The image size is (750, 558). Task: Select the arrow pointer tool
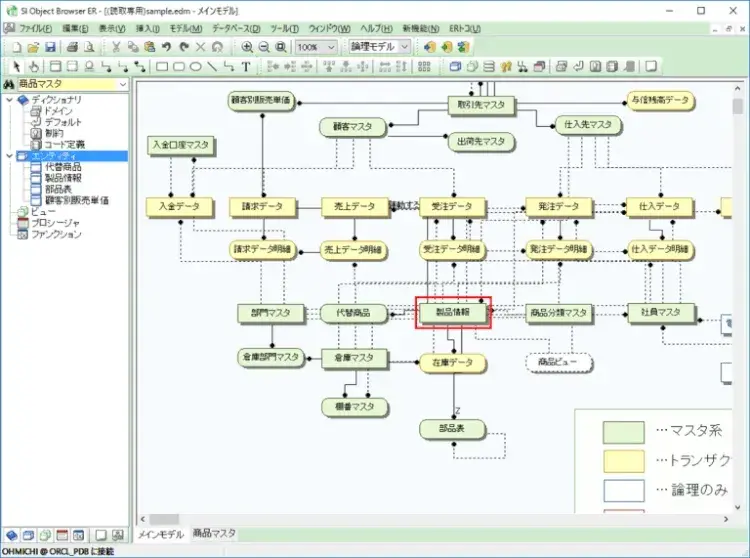click(x=15, y=67)
